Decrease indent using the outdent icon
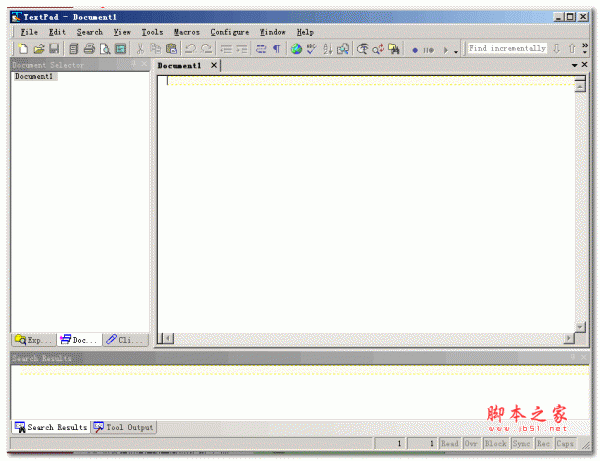The width and height of the screenshot is (600, 461). click(x=226, y=49)
